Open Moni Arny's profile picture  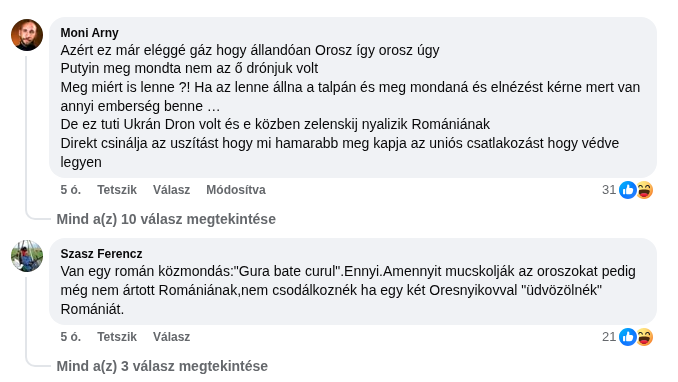[27, 35]
